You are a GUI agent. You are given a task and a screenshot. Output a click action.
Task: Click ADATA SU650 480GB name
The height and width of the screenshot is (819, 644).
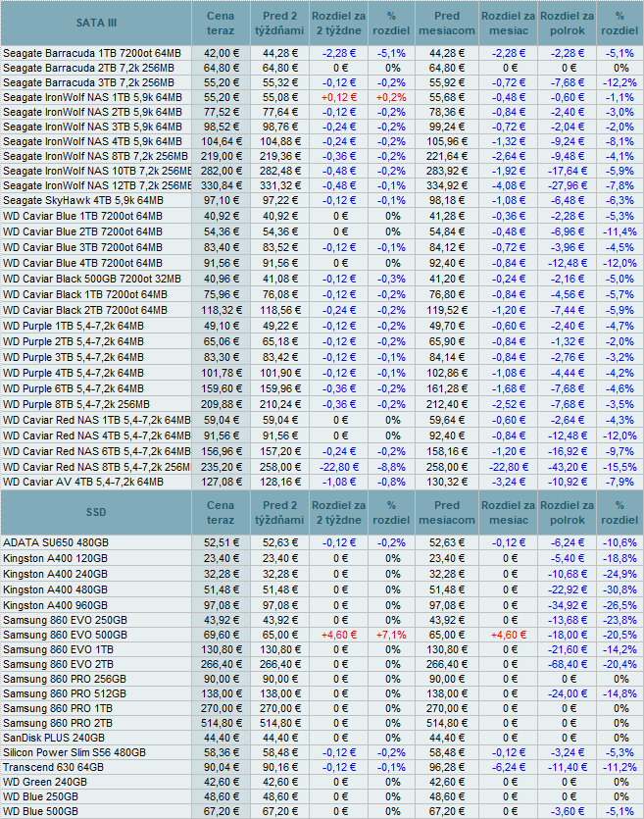pyautogui.click(x=56, y=542)
